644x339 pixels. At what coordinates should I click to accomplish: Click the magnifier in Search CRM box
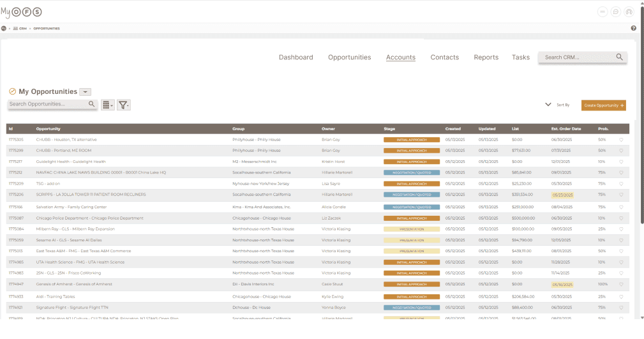[619, 57]
